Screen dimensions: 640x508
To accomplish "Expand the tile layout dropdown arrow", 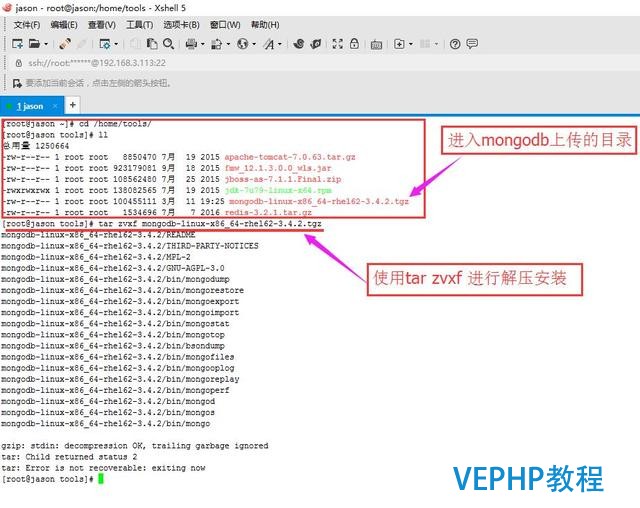I will click(436, 44).
